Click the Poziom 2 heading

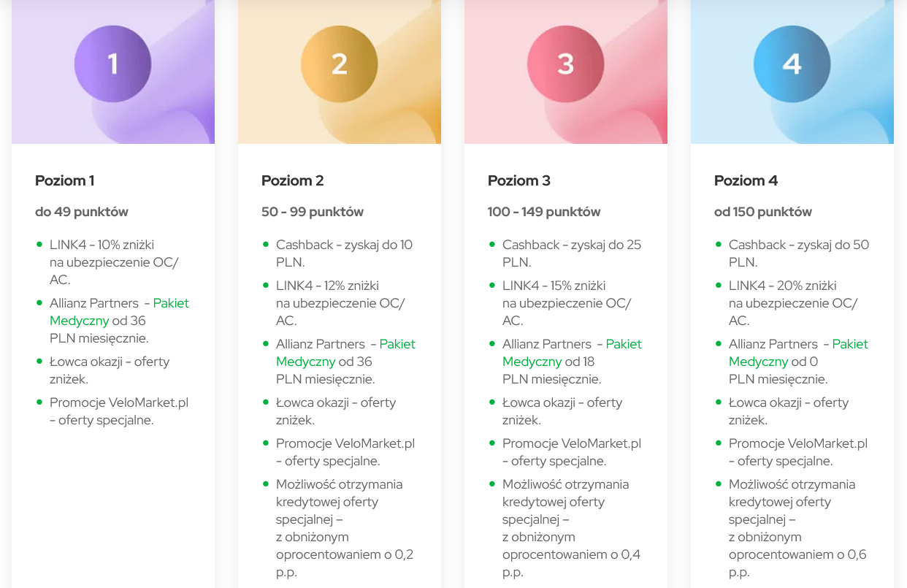[292, 180]
